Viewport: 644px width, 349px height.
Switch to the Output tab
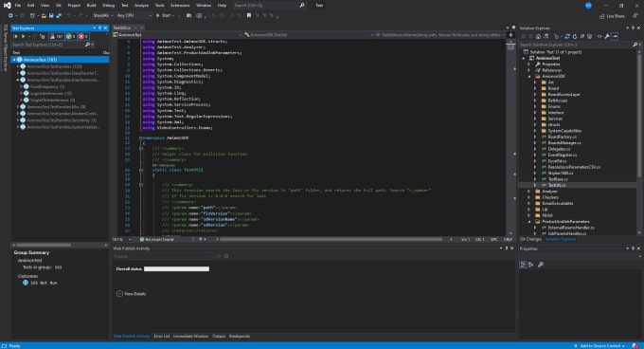219,337
